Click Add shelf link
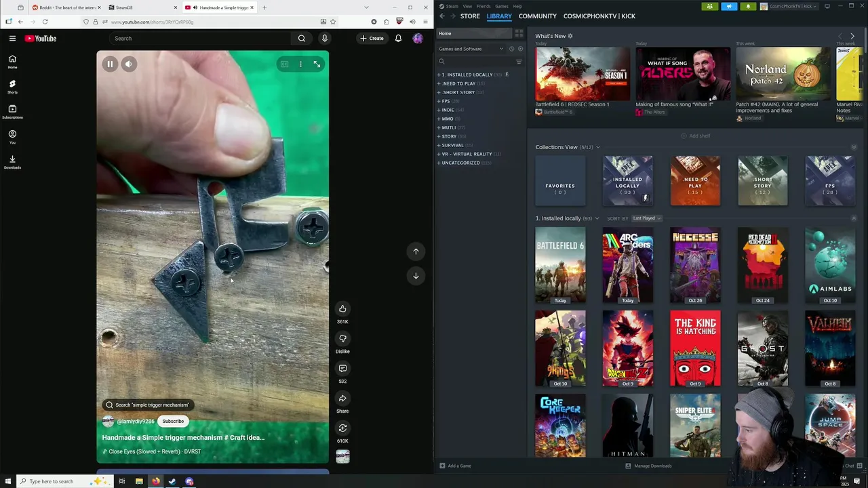Viewport: 868px width, 488px height. click(696, 136)
